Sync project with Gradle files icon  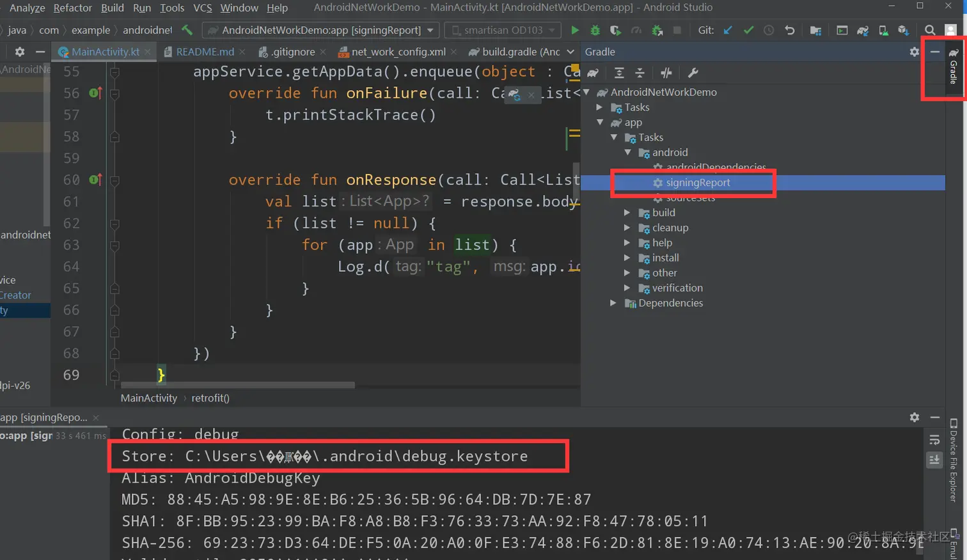click(x=863, y=30)
